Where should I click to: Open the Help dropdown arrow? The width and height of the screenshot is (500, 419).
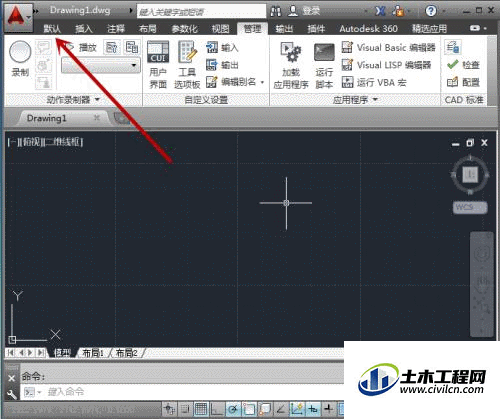(444, 12)
